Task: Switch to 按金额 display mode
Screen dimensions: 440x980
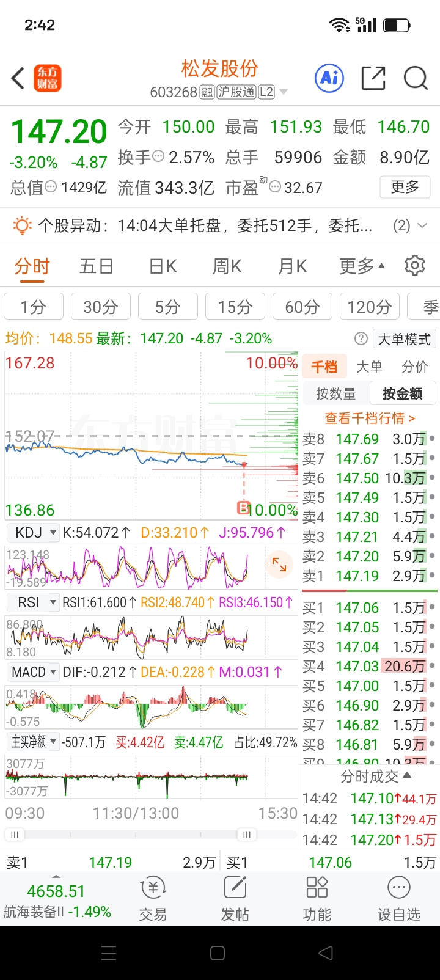Action: (x=403, y=394)
